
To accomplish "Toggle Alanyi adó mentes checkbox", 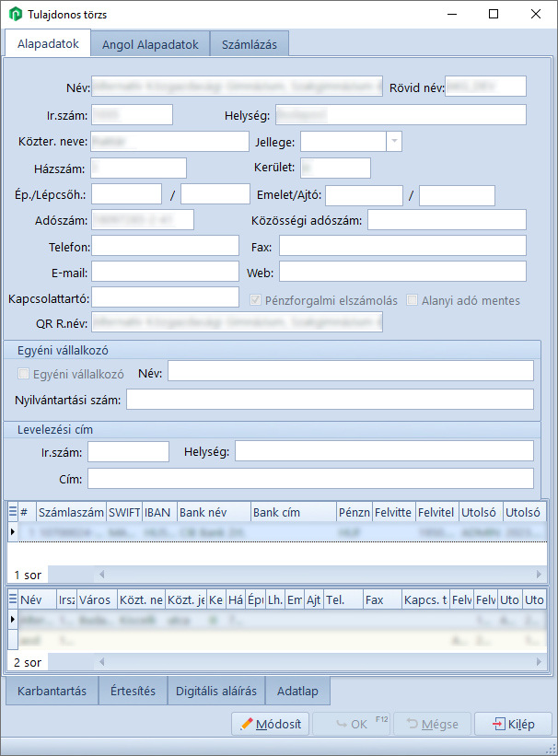I will click(x=413, y=300).
